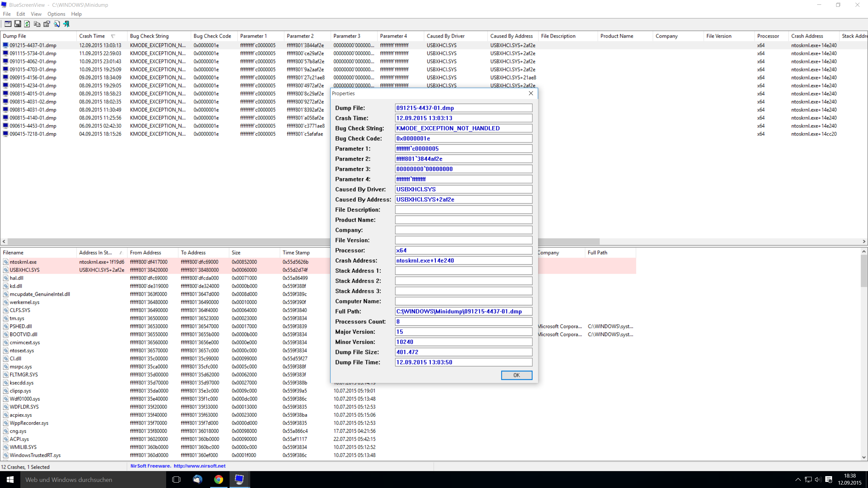Select the 090415-7218-01.dmp crash row

[33, 134]
